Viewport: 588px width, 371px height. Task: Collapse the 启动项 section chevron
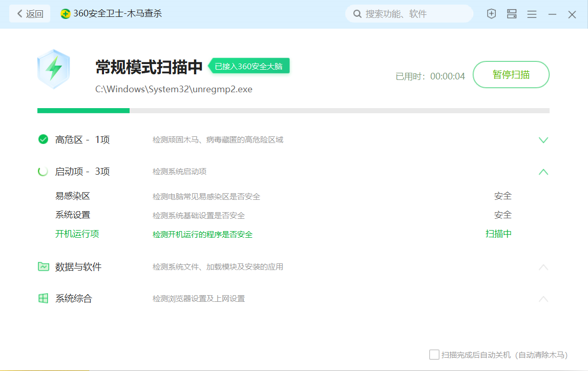click(543, 172)
